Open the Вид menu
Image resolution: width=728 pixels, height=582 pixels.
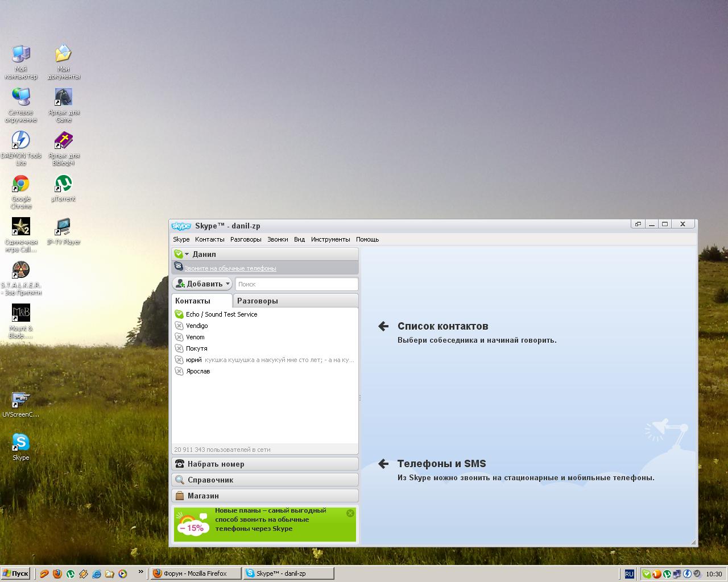[299, 239]
